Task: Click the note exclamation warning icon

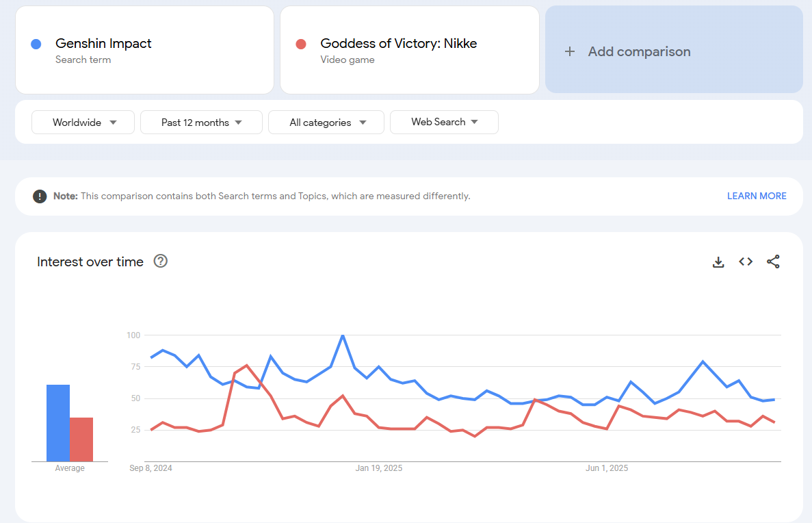Action: (40, 196)
